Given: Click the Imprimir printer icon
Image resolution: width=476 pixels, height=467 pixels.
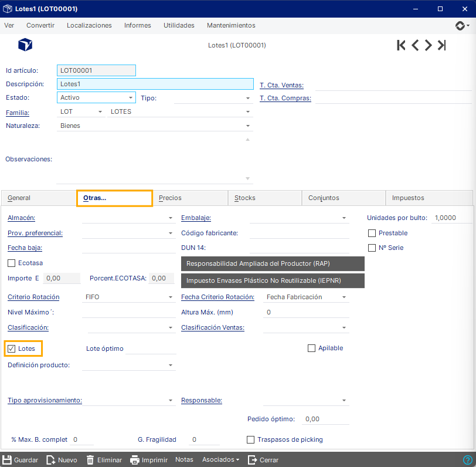Looking at the screenshot, I should pos(134,460).
